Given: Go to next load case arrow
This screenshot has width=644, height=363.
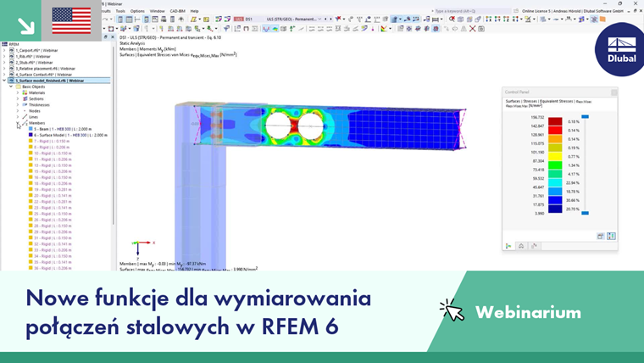Looking at the screenshot, I should pyautogui.click(x=330, y=19).
